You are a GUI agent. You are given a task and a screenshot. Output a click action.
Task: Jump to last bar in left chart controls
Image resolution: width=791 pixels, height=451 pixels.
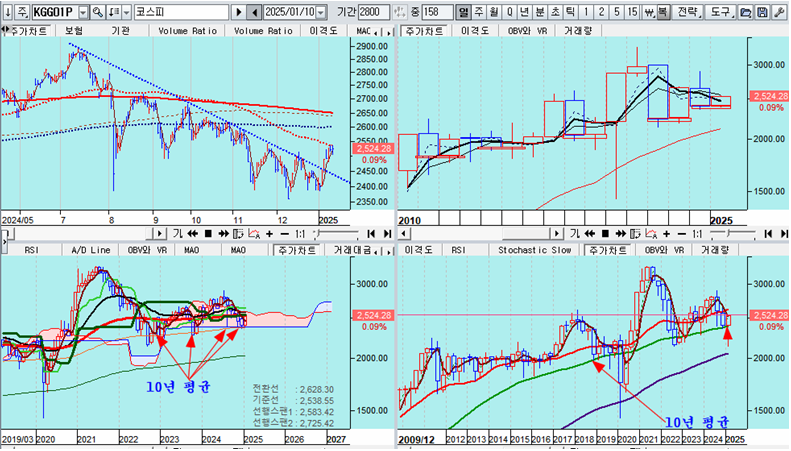click(x=387, y=234)
